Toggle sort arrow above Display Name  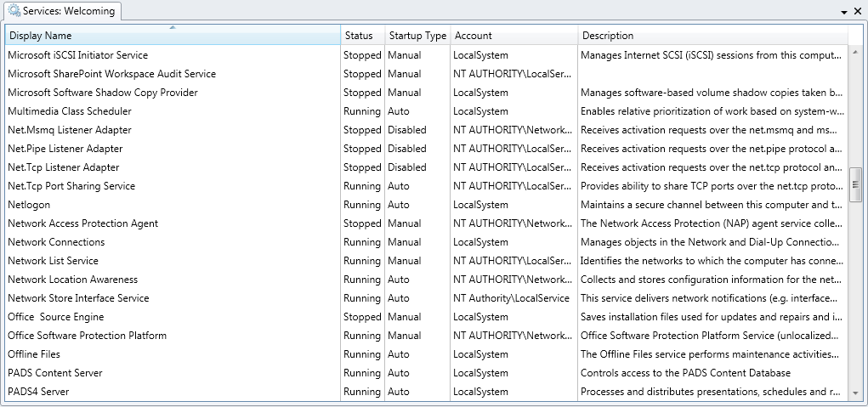[x=173, y=28]
